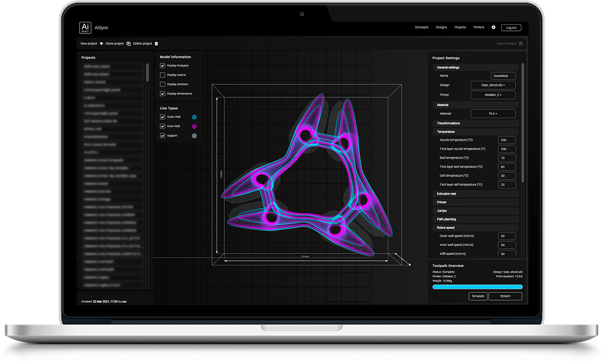
Task: Disable the Support line type checkbox
Action: 162,136
